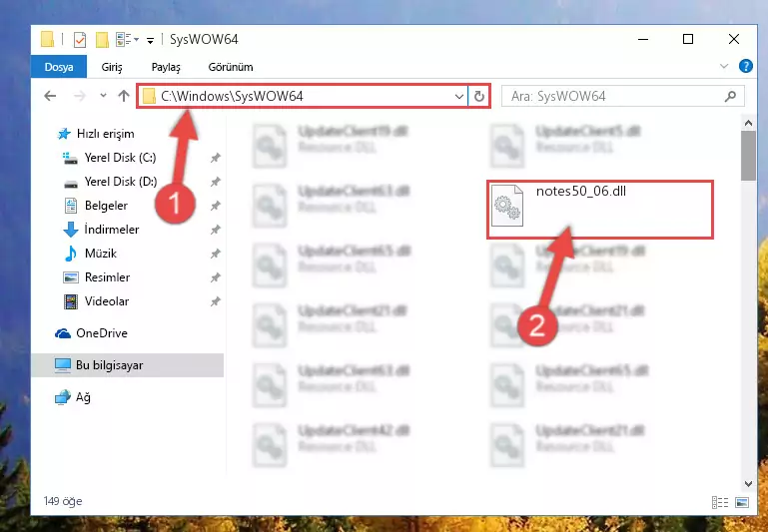This screenshot has width=768, height=532.
Task: Click the forward navigation arrow
Action: [x=79, y=96]
